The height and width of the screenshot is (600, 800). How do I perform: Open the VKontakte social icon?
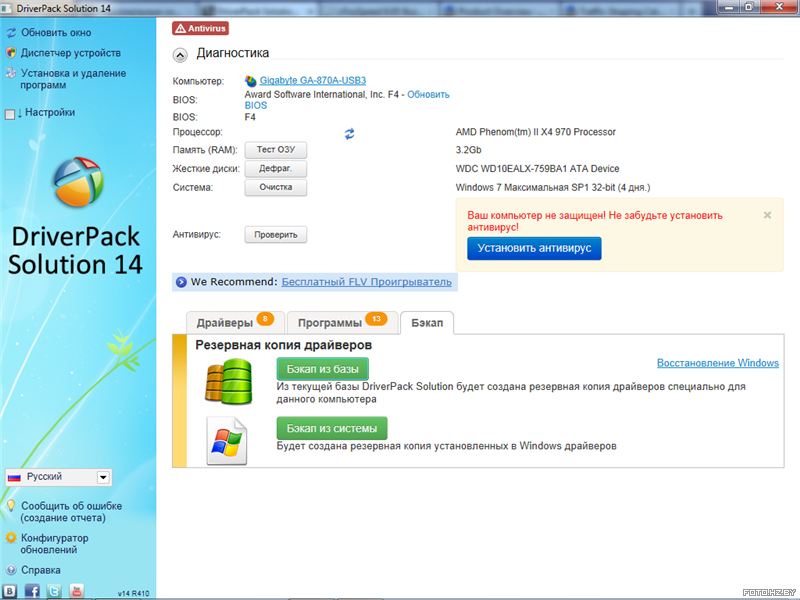(x=9, y=591)
